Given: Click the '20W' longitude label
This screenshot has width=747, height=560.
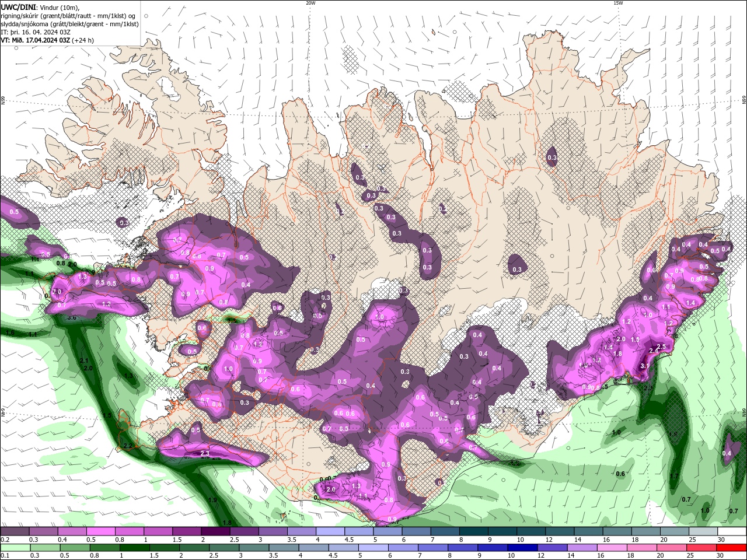Looking at the screenshot, I should click(x=310, y=3).
